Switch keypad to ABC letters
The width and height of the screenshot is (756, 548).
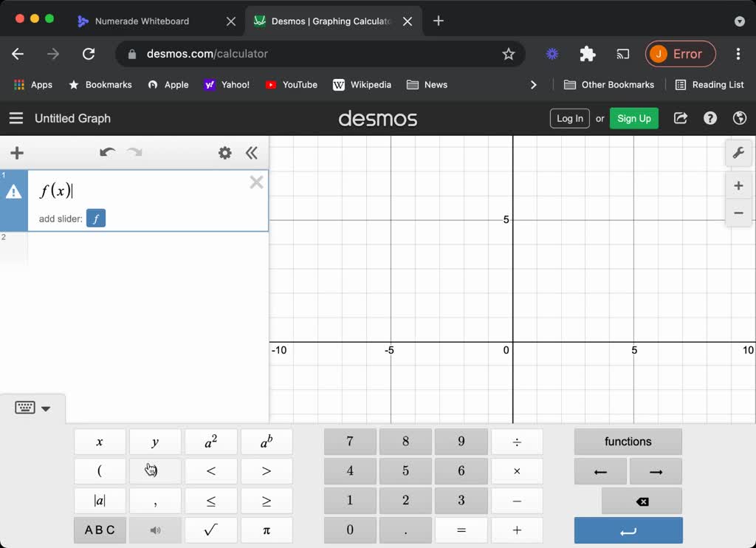point(100,530)
